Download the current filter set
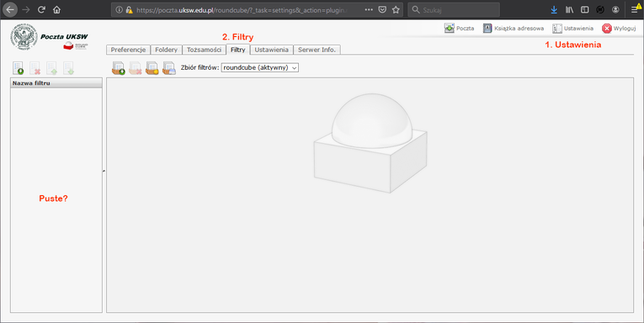This screenshot has width=644, height=323. (169, 68)
